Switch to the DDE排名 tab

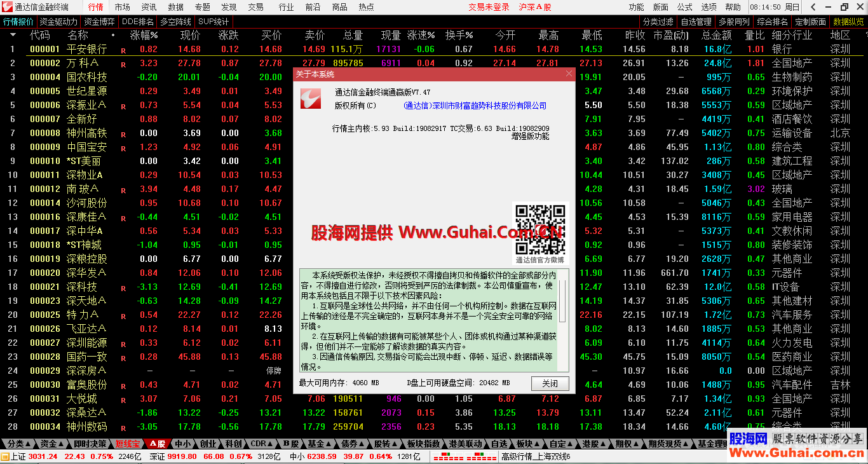138,22
